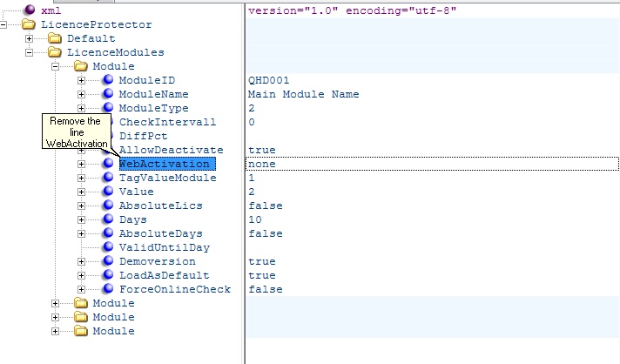
Task: Click the blue sphere icon beside Days
Action: 108,219
